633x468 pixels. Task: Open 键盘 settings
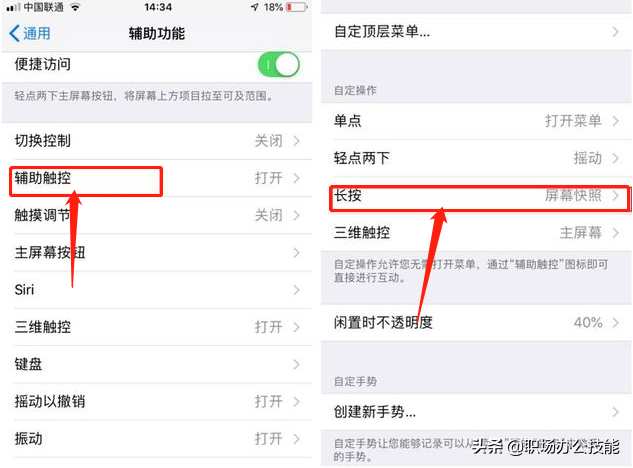pyautogui.click(x=157, y=364)
